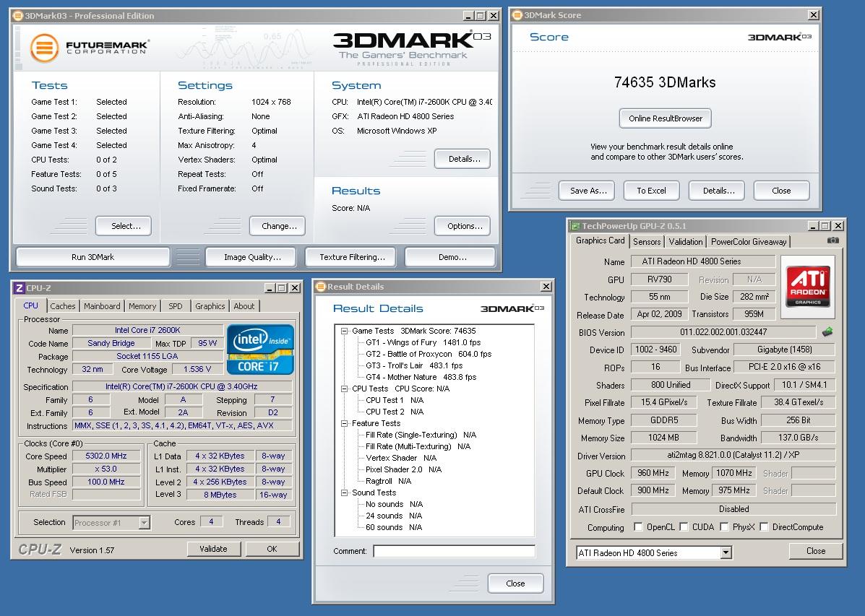Click the Close button in GPU-Z
Viewport: 865px width, 616px height.
[x=815, y=551]
